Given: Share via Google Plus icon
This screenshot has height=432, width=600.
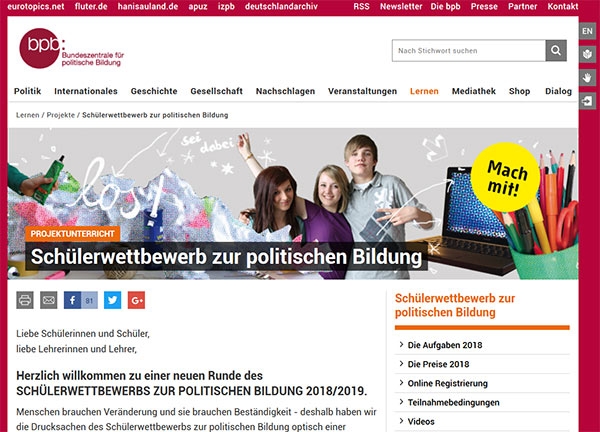Looking at the screenshot, I should (136, 300).
